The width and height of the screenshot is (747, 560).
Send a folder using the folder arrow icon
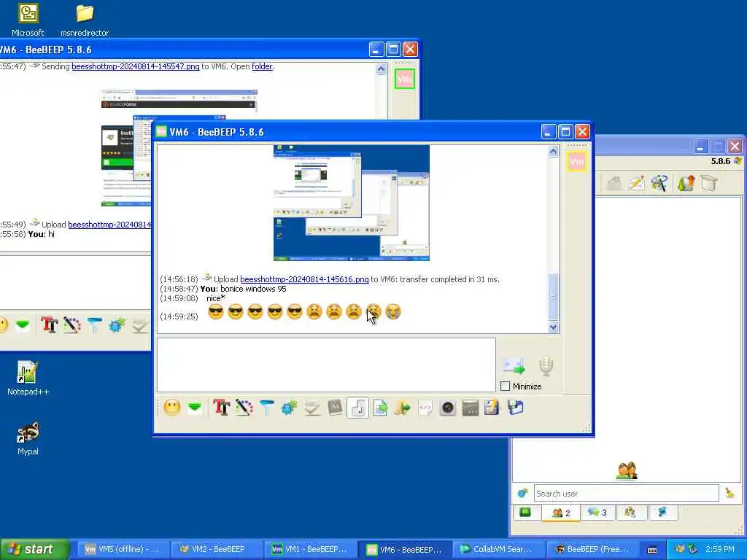tap(403, 408)
